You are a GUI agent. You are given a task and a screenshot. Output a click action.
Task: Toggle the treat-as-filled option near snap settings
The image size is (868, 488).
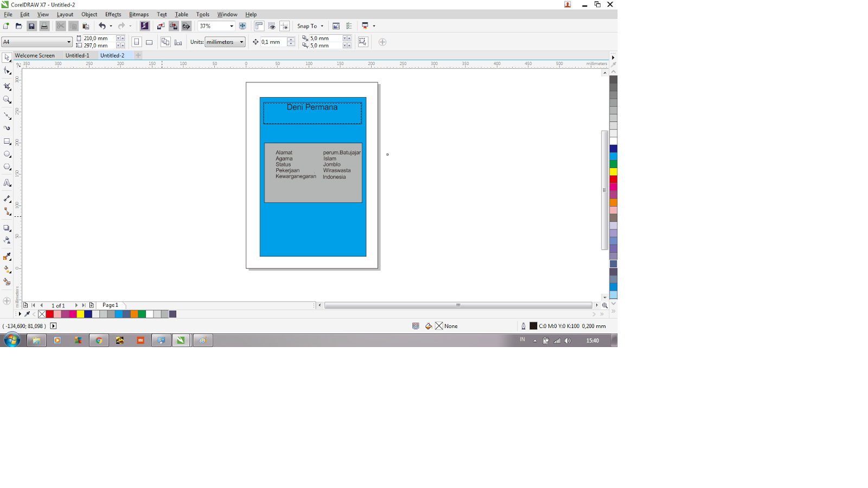pyautogui.click(x=363, y=41)
